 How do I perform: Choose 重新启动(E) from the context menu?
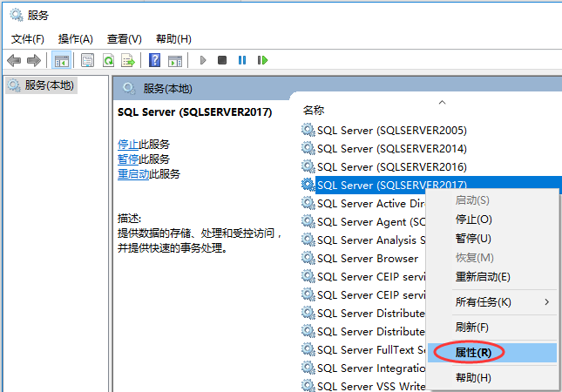pyautogui.click(x=492, y=277)
